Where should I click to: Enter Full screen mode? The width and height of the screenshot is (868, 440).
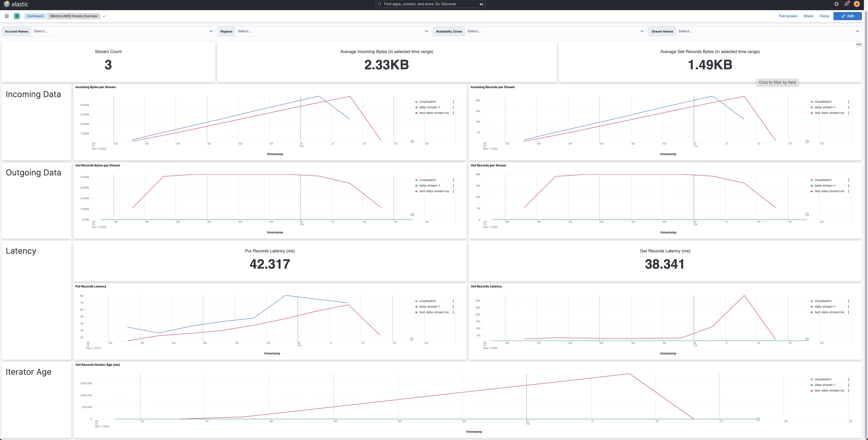click(788, 16)
